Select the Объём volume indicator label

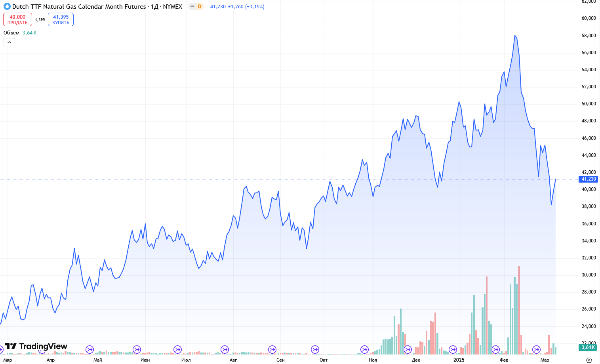11,33
